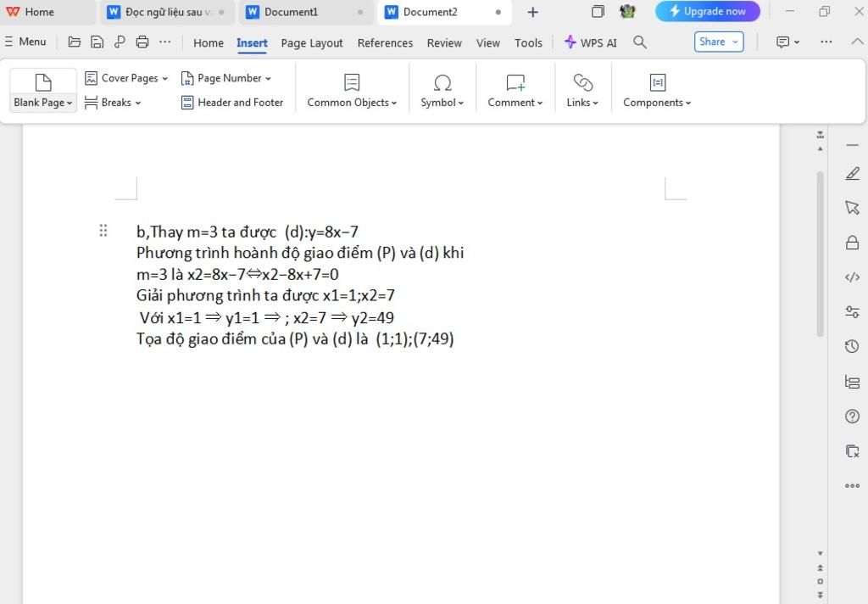Screen dimensions: 868x604
Task: Click the sidebar collapse dash icon
Action: tap(853, 145)
